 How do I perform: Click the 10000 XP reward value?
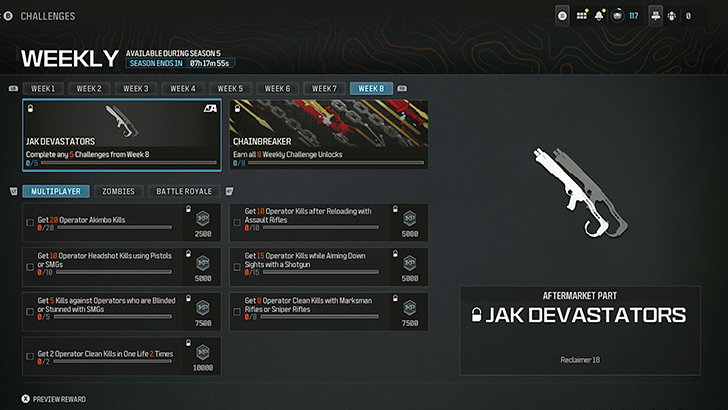(203, 368)
